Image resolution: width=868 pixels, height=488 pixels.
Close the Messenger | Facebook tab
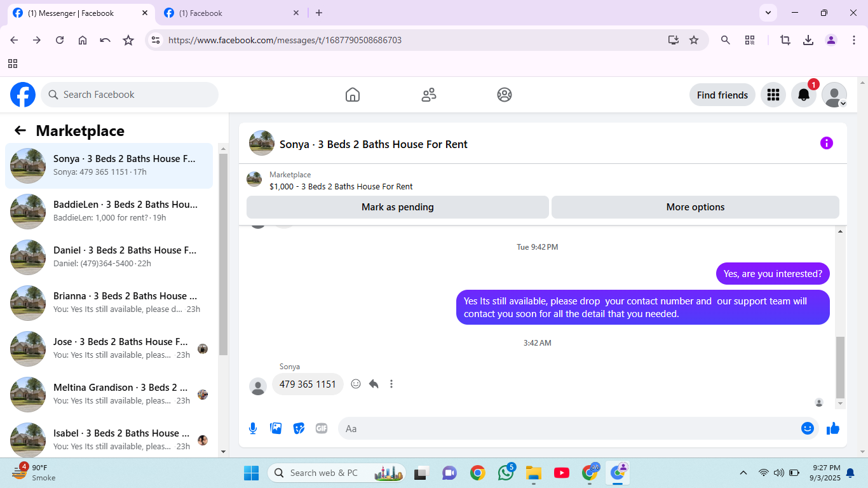tap(145, 13)
